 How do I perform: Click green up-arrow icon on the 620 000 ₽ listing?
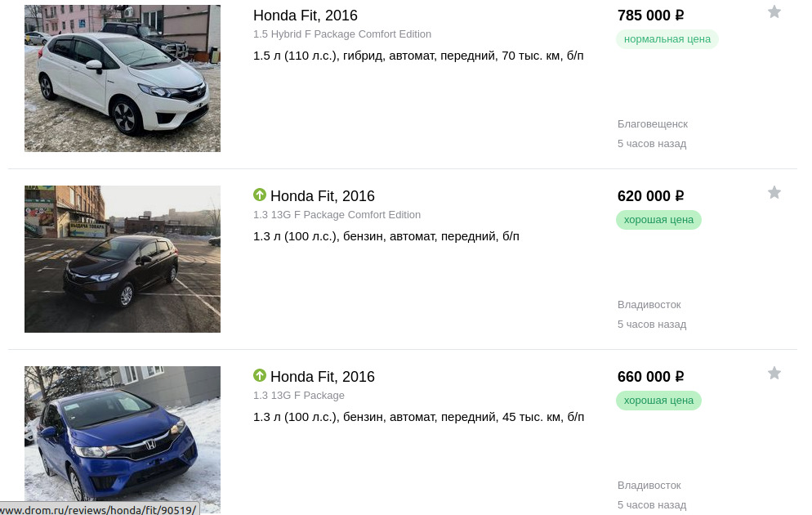(260, 195)
